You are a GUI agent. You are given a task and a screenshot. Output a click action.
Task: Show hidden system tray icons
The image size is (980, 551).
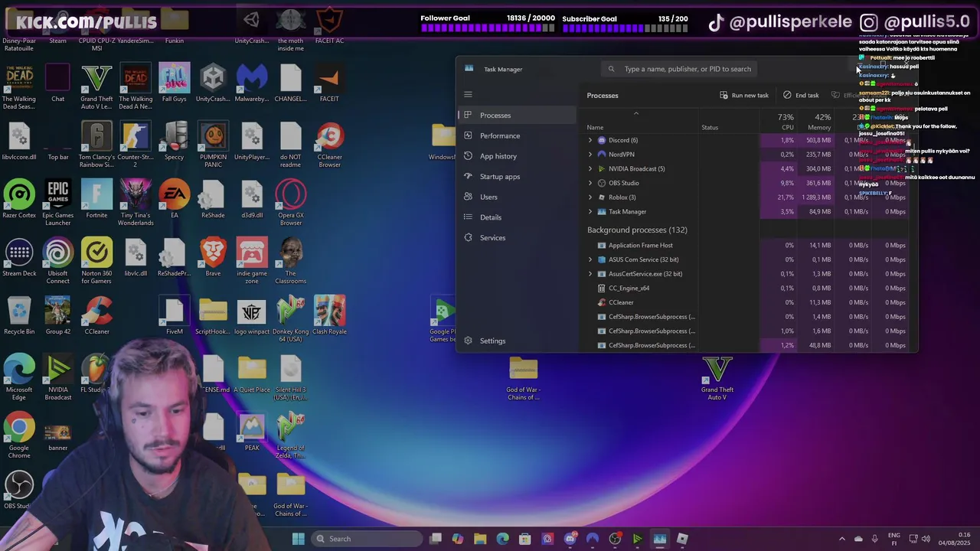click(x=842, y=539)
